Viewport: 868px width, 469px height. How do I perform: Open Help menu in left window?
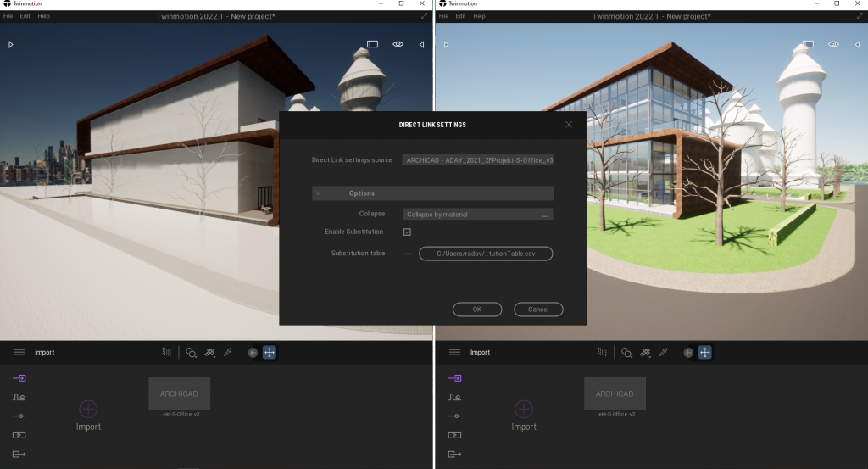pyautogui.click(x=44, y=16)
